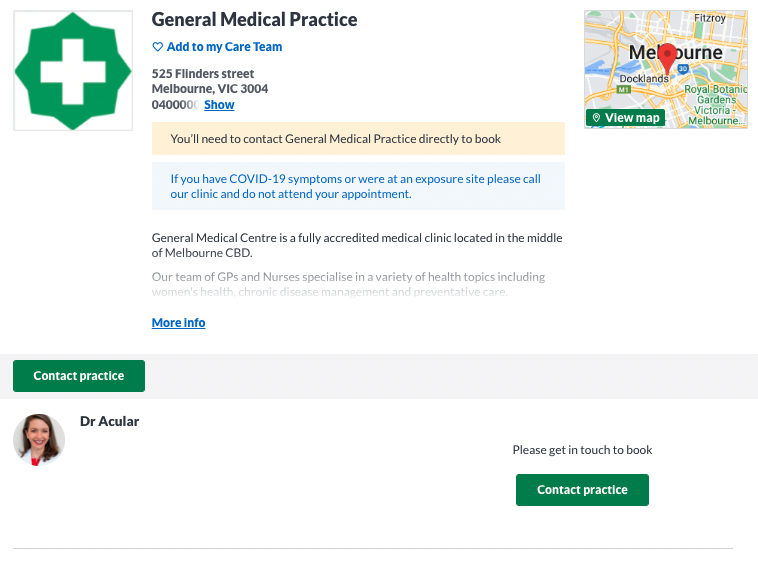Click the General Medical Practice heading
The height and width of the screenshot is (572, 758).
pos(254,19)
